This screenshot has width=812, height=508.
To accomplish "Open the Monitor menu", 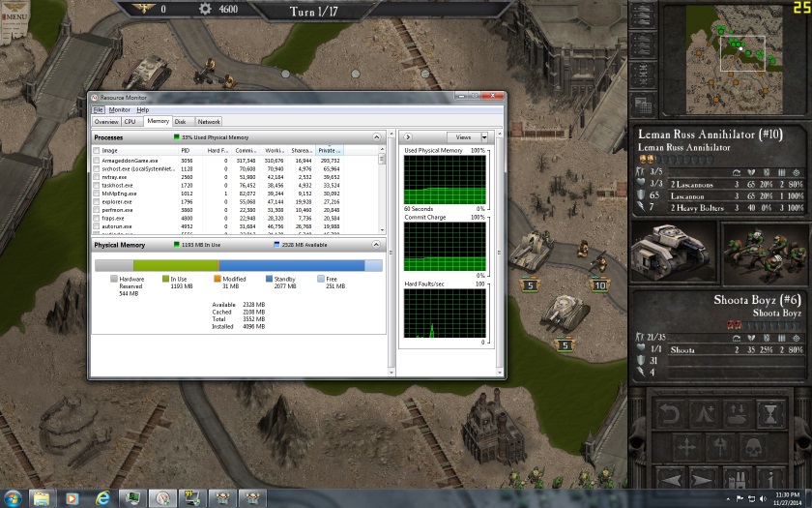I will tap(119, 110).
